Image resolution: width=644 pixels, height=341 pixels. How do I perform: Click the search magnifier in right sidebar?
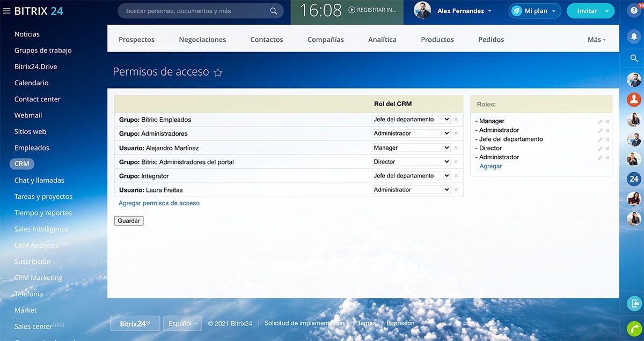click(x=634, y=58)
